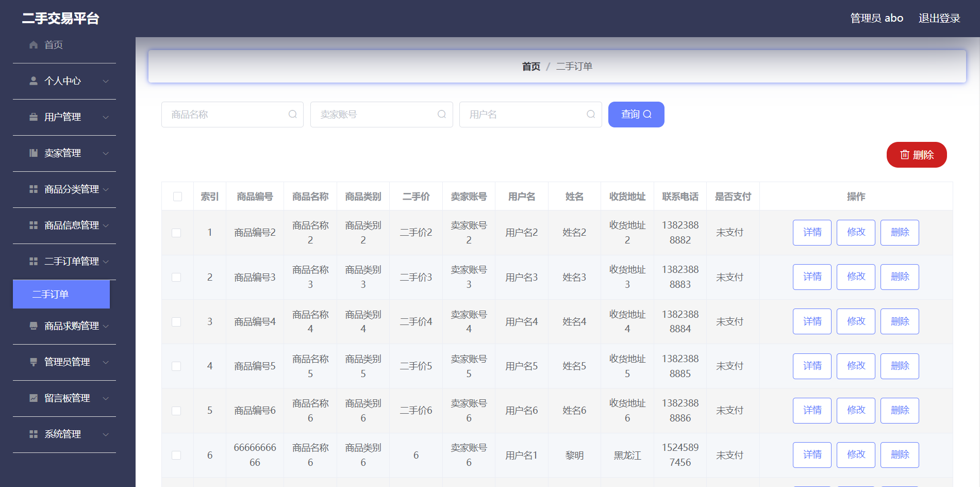This screenshot has width=980, height=487.
Task: Click the 联系电话 column header
Action: [x=680, y=197]
